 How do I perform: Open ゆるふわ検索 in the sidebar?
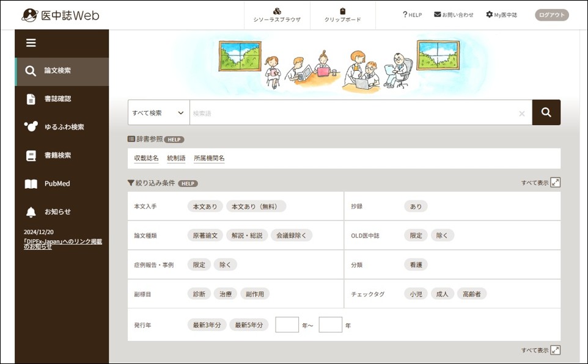pos(62,127)
